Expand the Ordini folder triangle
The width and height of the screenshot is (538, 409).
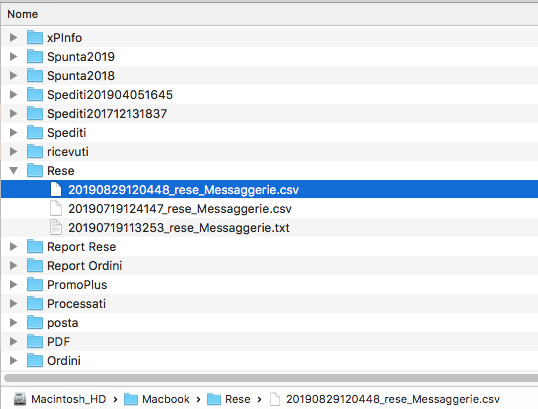tap(13, 360)
